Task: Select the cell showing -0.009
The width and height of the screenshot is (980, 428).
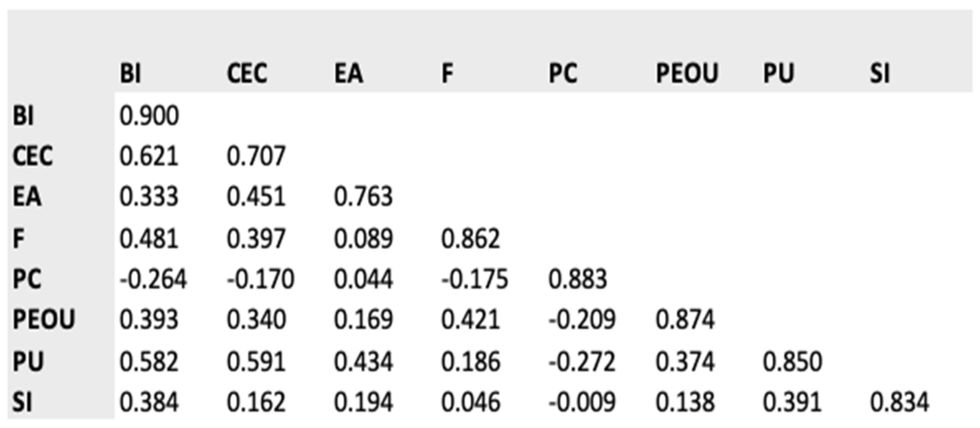Action: point(582,402)
